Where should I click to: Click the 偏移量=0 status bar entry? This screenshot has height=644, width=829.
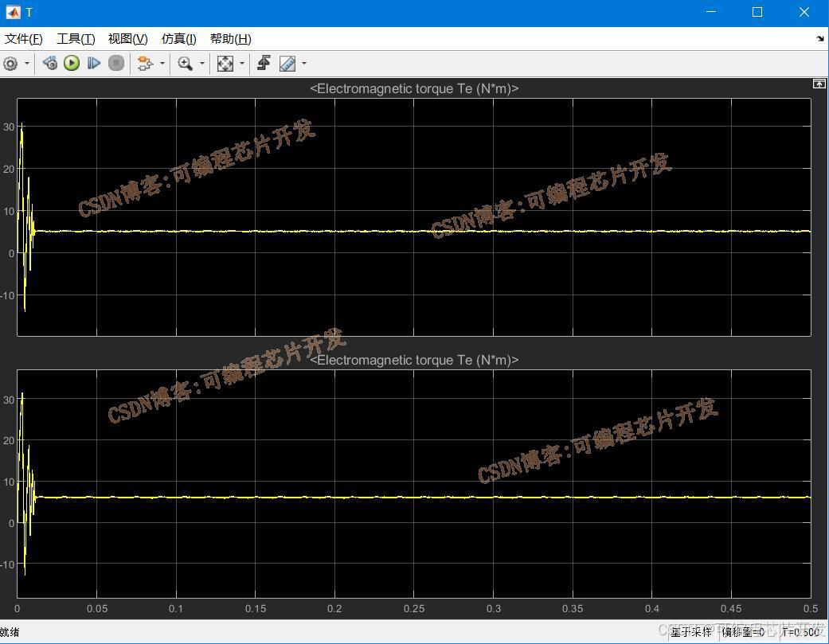point(743,632)
